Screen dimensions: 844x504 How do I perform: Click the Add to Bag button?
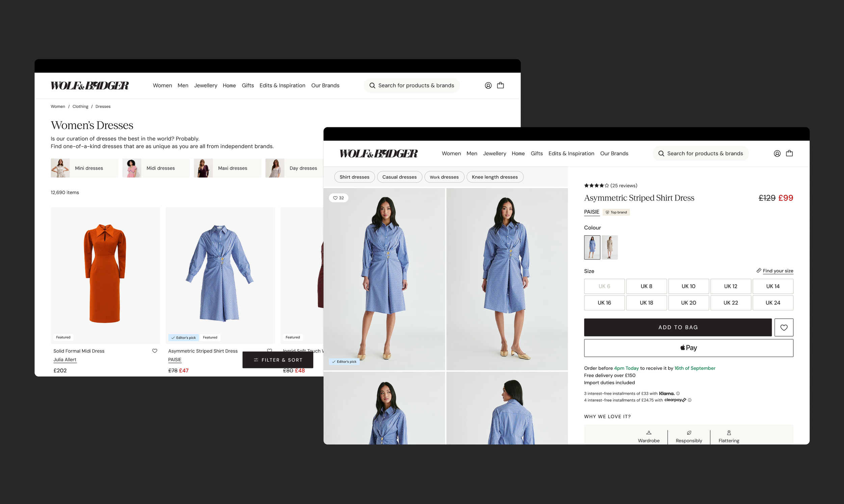point(678,327)
